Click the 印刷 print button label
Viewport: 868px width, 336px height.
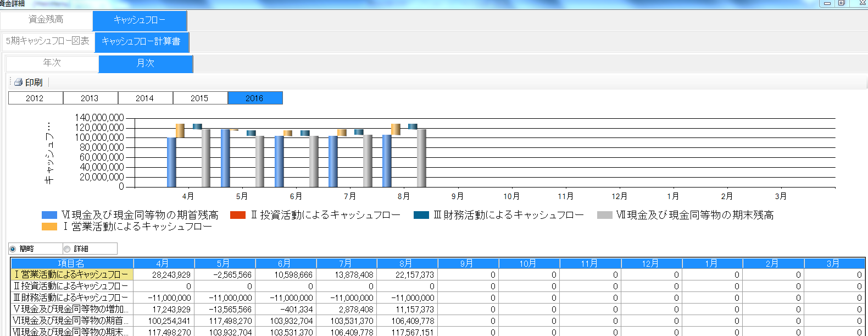(x=34, y=82)
